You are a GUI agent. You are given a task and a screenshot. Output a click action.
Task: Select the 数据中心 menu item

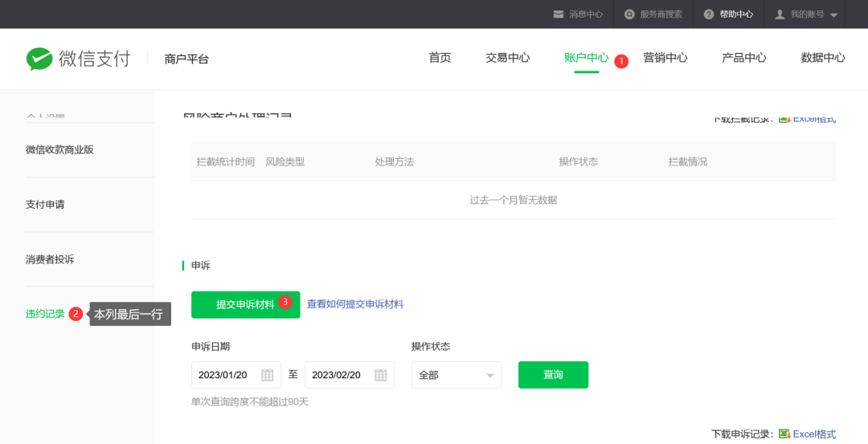pyautogui.click(x=822, y=58)
